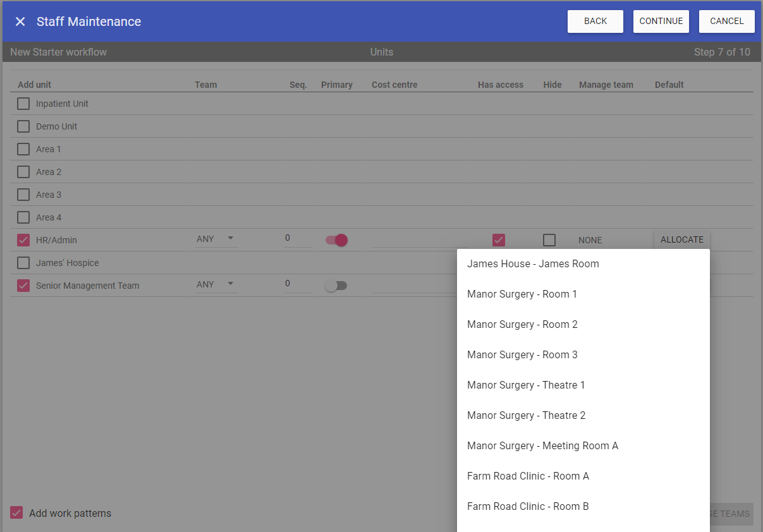The height and width of the screenshot is (532, 763).
Task: Turn on Primary switch for Senior Management Team
Action: click(336, 286)
